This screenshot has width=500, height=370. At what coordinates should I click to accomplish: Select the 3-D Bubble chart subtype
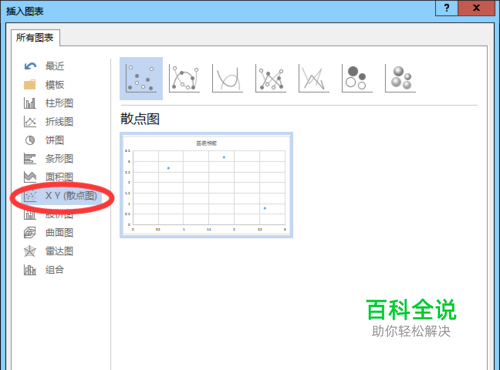pyautogui.click(x=400, y=78)
